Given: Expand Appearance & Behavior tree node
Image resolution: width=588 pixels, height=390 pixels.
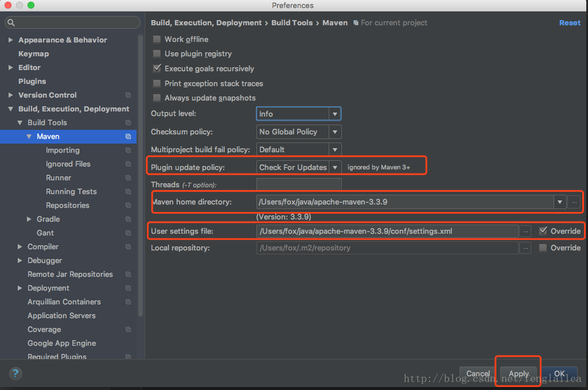Looking at the screenshot, I should coord(10,40).
